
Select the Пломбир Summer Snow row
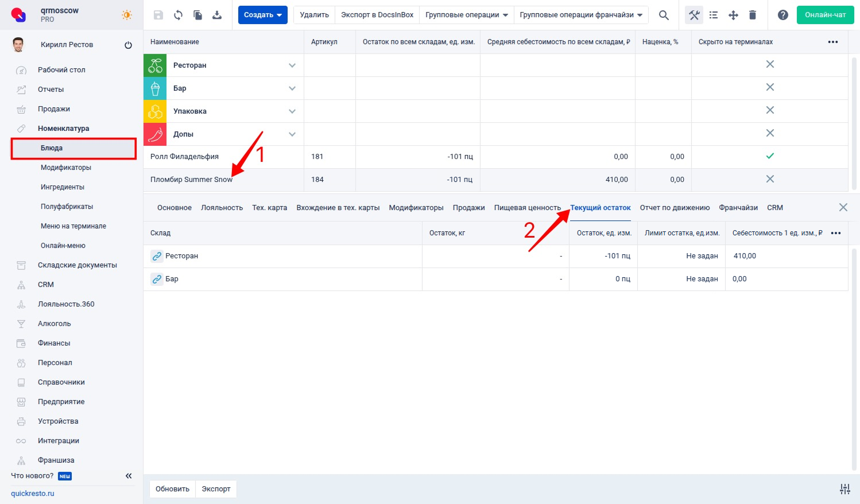(x=192, y=180)
